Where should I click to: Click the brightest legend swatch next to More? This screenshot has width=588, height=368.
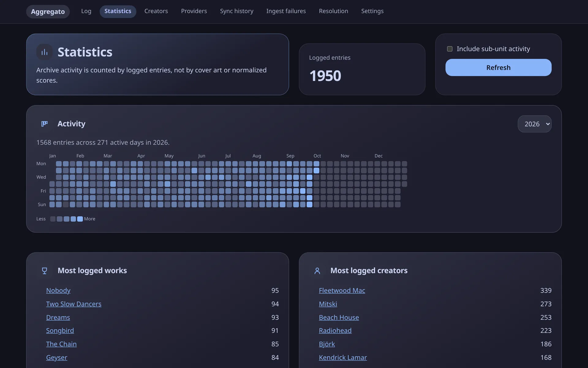80,219
